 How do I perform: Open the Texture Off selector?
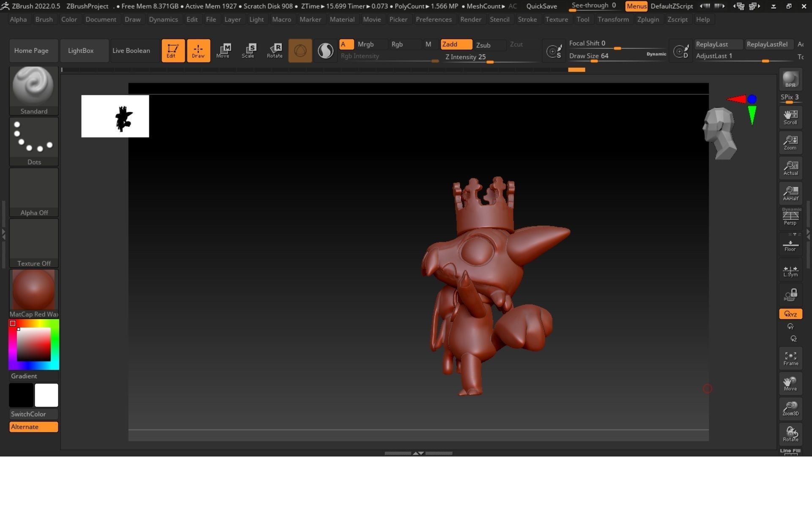click(33, 243)
